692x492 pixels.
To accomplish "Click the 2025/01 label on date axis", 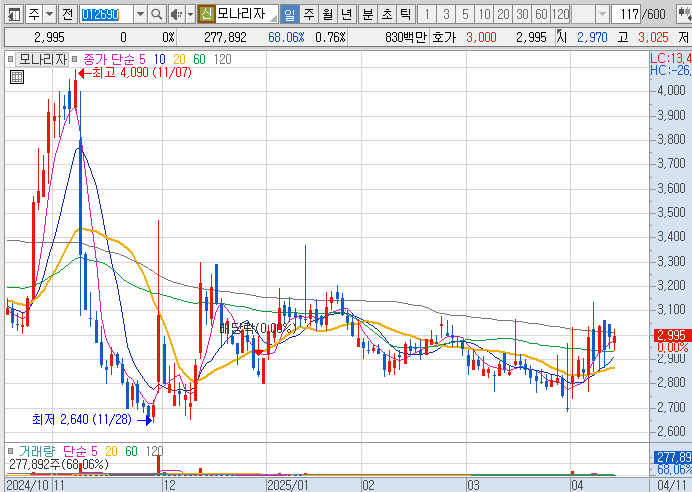I will pyautogui.click(x=288, y=485).
